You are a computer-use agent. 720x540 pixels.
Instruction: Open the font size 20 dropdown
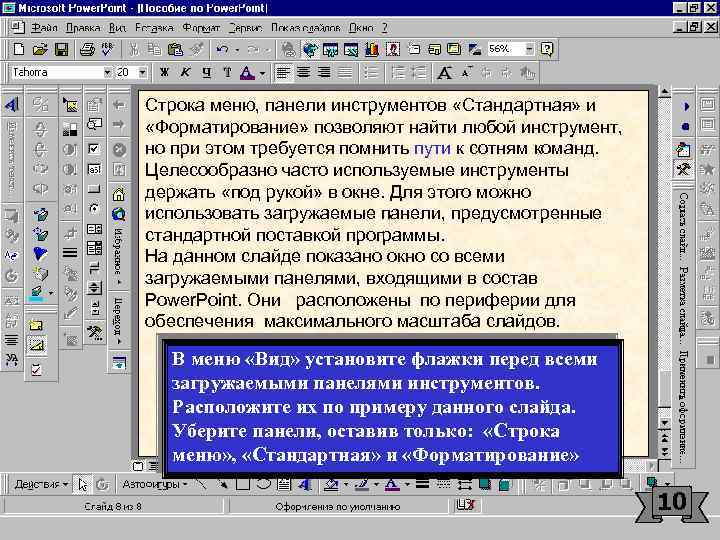coord(143,73)
